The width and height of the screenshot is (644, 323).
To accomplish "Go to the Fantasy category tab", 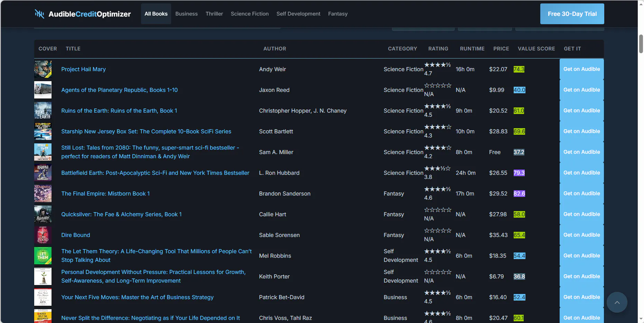I will (x=338, y=14).
